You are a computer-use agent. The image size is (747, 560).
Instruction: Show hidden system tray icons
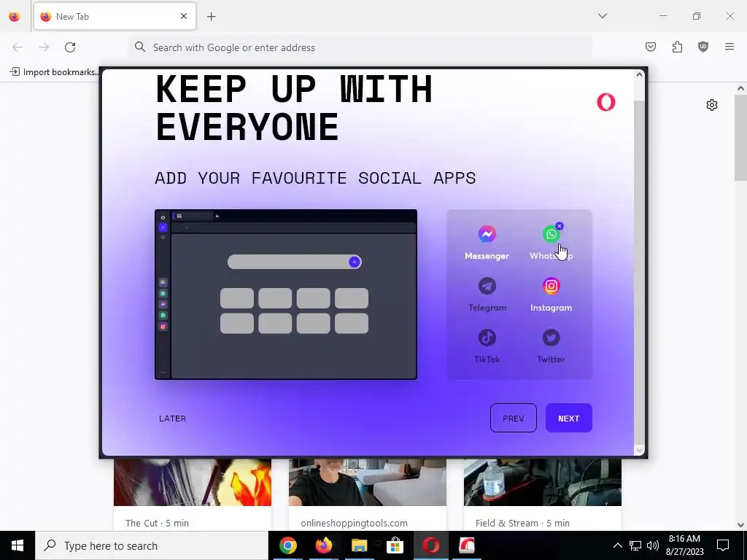click(617, 545)
